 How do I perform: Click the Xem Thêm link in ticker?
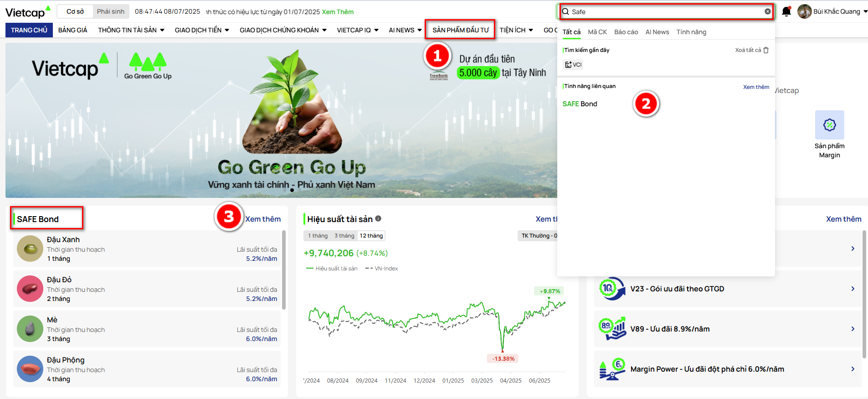click(x=338, y=12)
